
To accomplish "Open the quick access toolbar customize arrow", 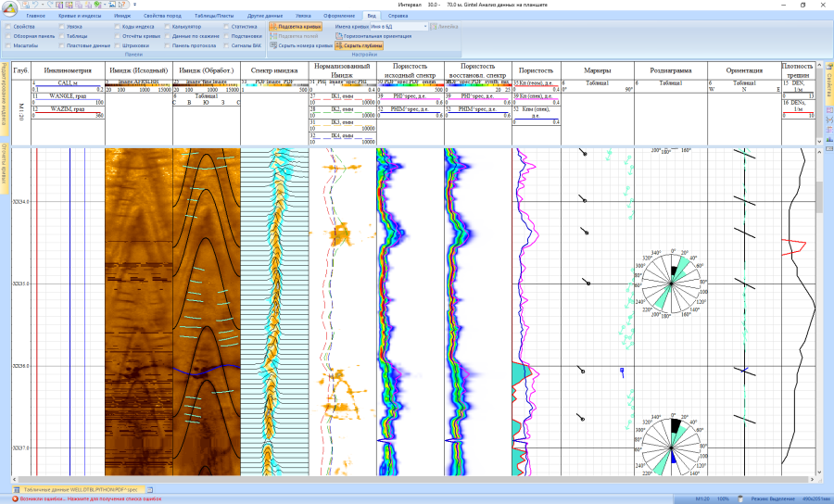I will (134, 5).
